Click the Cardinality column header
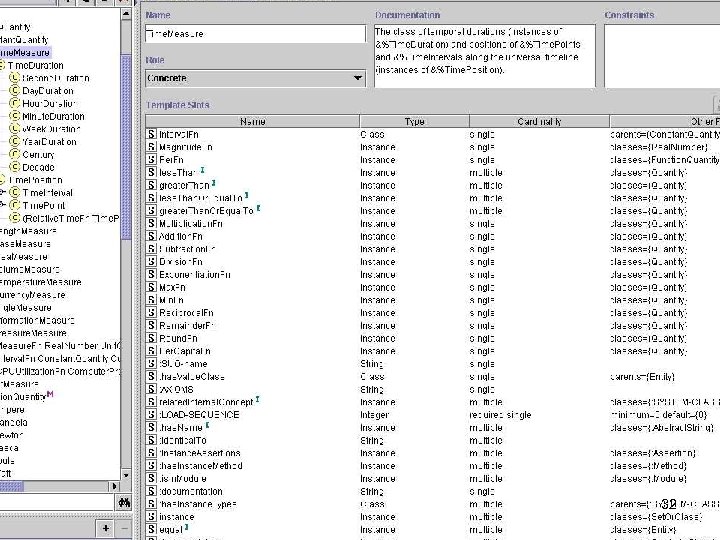This screenshot has height=540, width=720. coord(540,122)
